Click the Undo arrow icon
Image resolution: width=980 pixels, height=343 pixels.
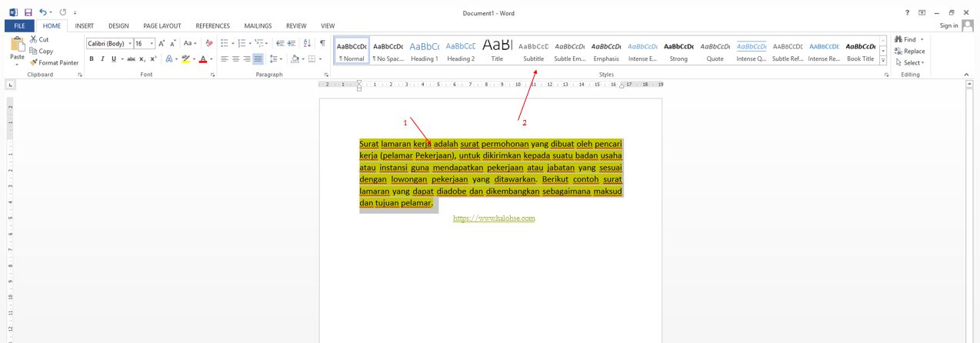(42, 13)
